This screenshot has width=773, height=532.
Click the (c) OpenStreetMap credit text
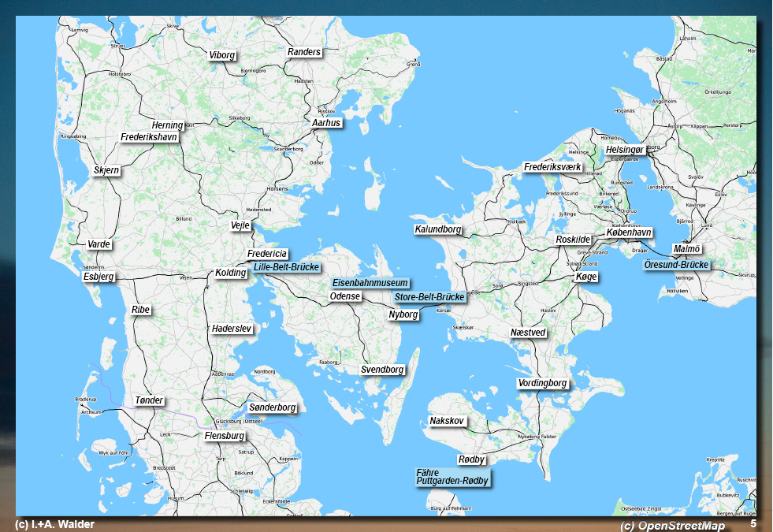click(x=672, y=526)
